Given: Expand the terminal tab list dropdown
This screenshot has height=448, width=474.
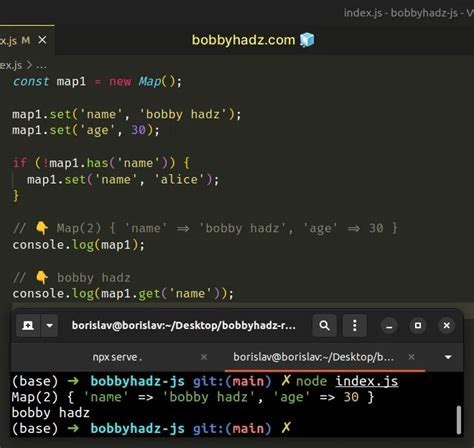Looking at the screenshot, I should 448,357.
